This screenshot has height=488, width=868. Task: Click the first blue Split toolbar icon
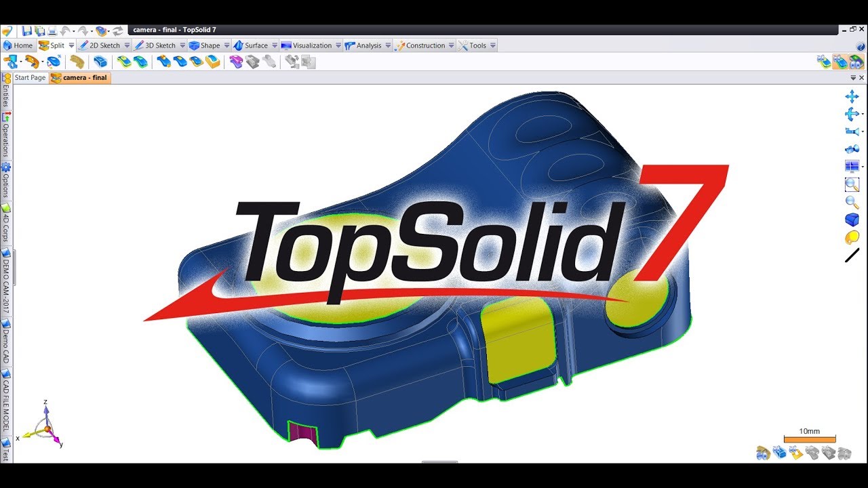11,62
